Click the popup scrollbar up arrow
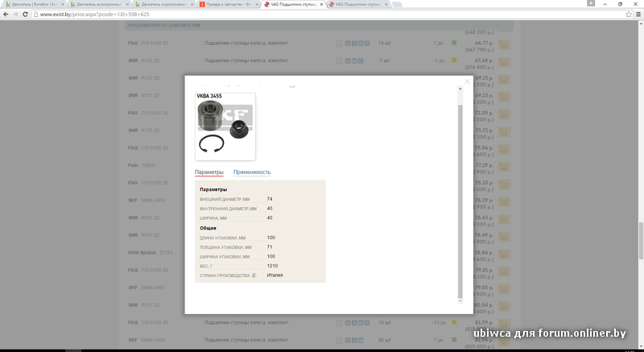644x352 pixels. (460, 89)
